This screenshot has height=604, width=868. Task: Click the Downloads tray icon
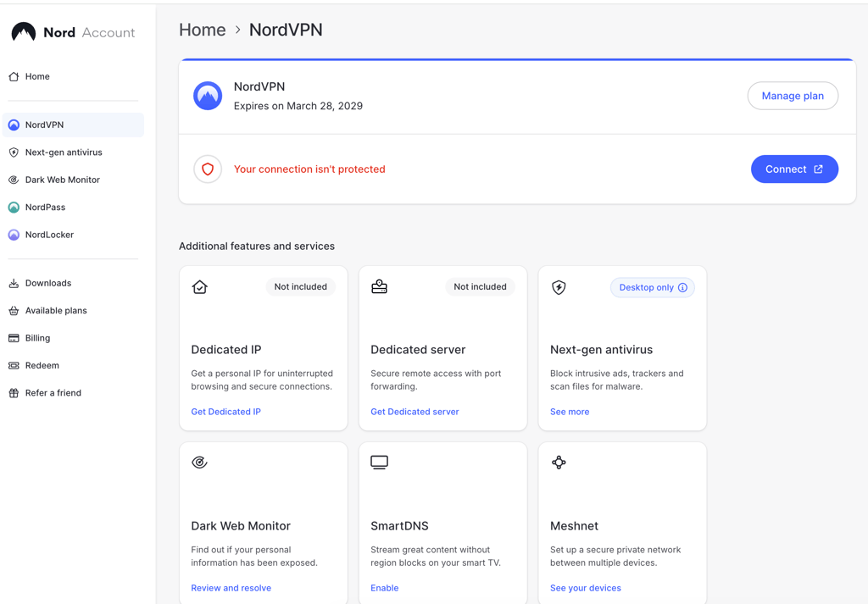coord(14,283)
